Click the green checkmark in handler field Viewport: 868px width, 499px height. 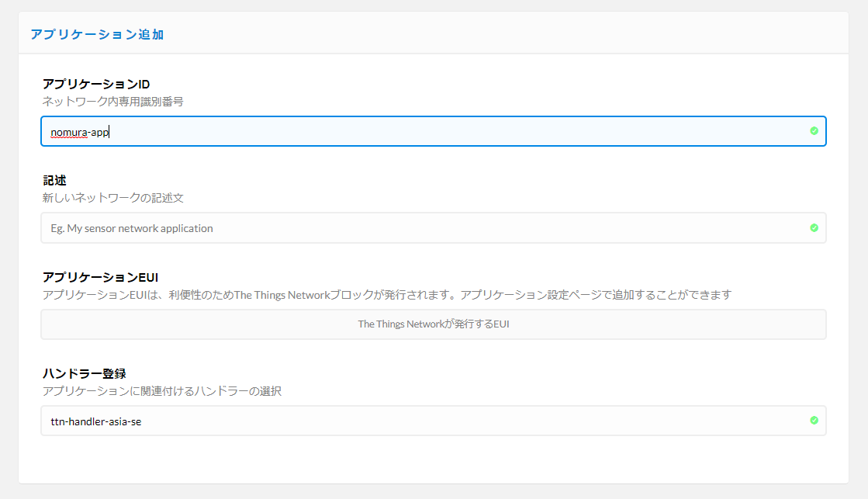[814, 421]
